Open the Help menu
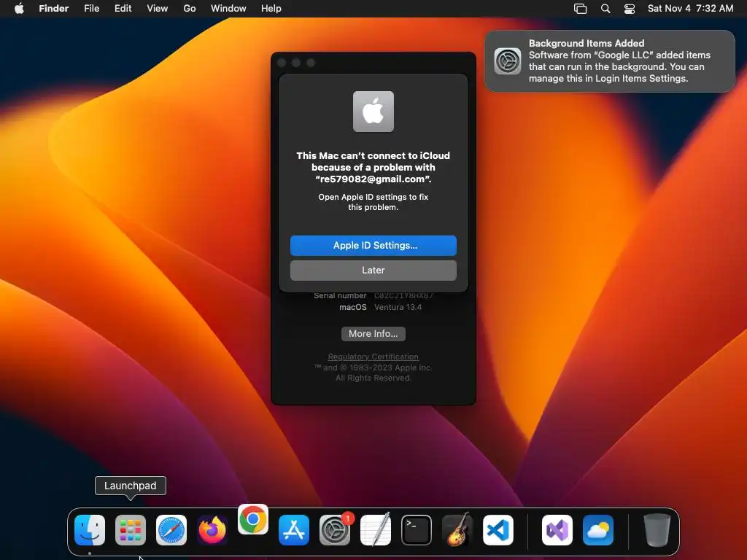 (271, 8)
